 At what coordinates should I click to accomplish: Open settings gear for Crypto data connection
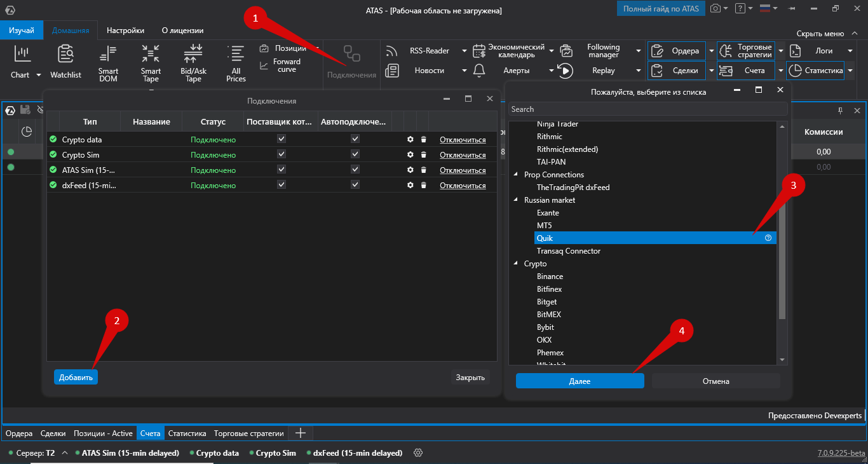point(410,140)
